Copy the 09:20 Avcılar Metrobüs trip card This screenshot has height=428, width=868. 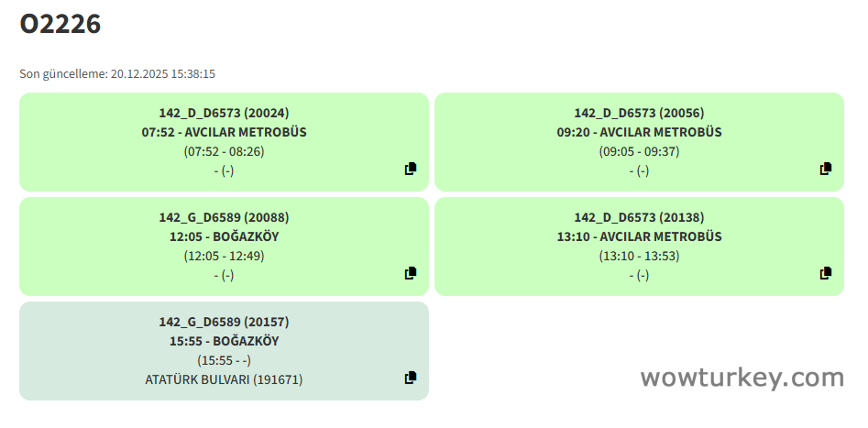tap(826, 169)
